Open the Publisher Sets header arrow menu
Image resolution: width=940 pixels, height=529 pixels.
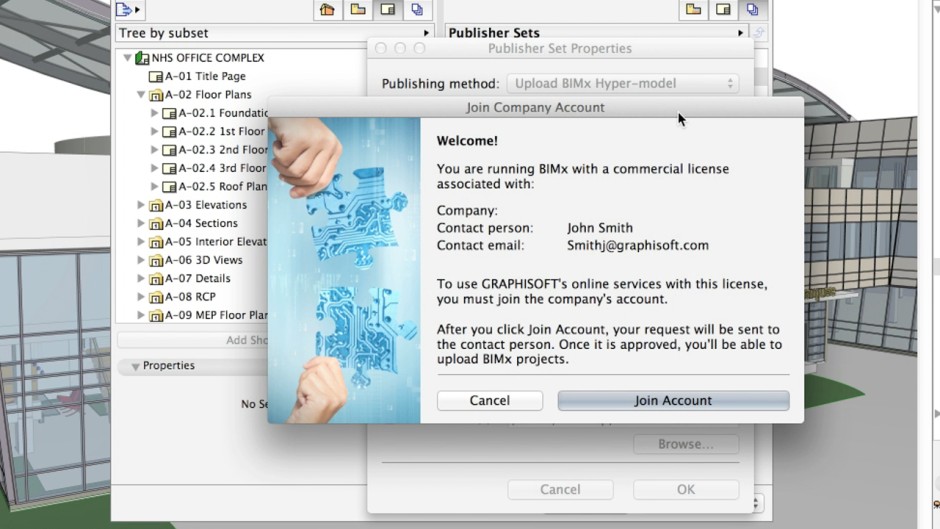[x=740, y=33]
